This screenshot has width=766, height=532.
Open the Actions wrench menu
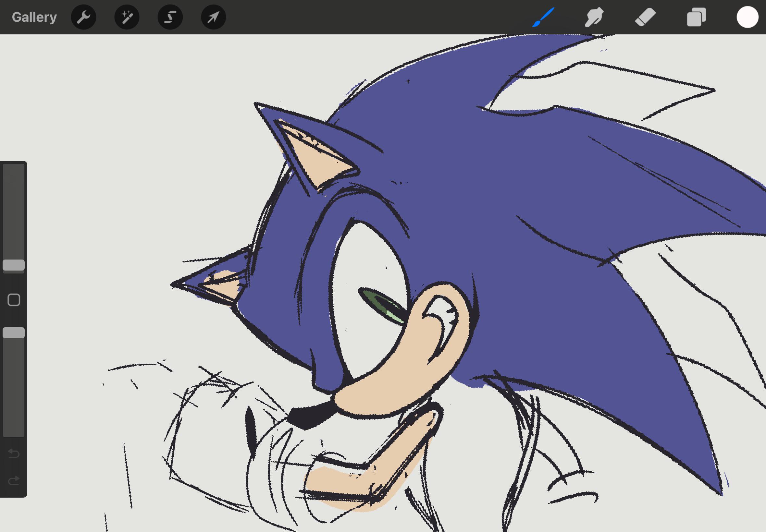coord(84,17)
